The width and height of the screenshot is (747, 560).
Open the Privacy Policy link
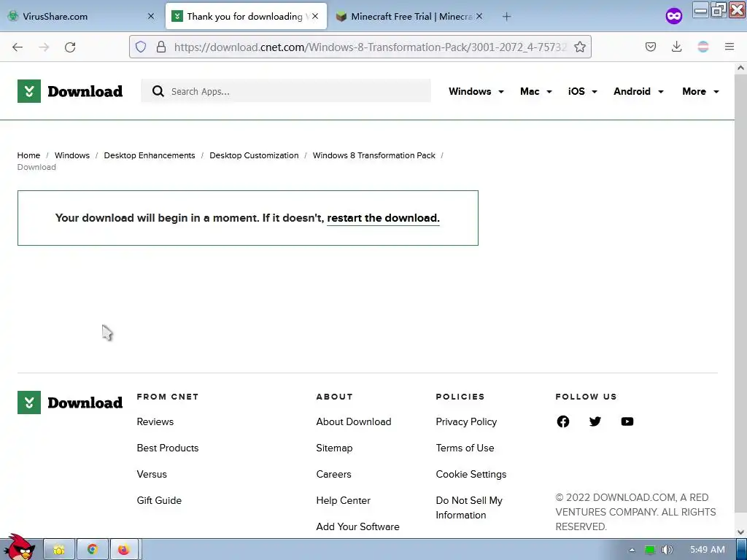466,421
